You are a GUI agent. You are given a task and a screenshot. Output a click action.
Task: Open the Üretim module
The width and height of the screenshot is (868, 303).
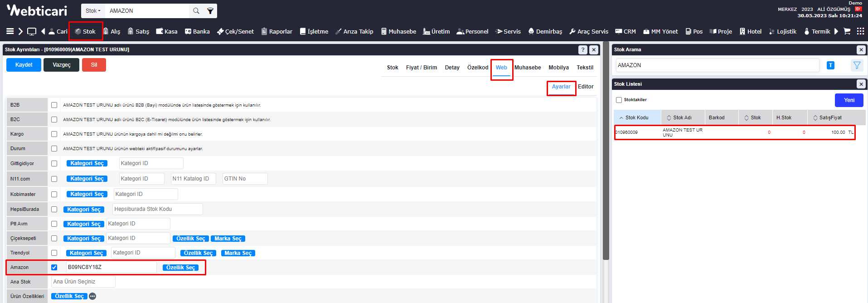click(436, 31)
